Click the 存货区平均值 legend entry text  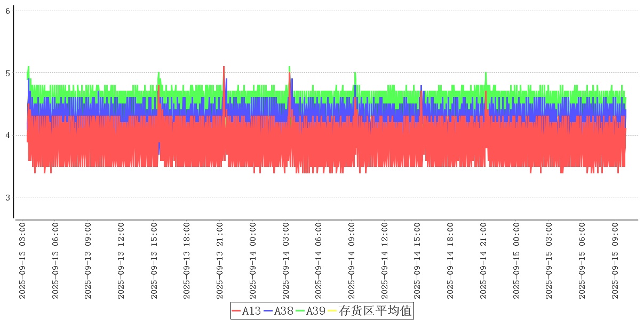[x=375, y=311]
